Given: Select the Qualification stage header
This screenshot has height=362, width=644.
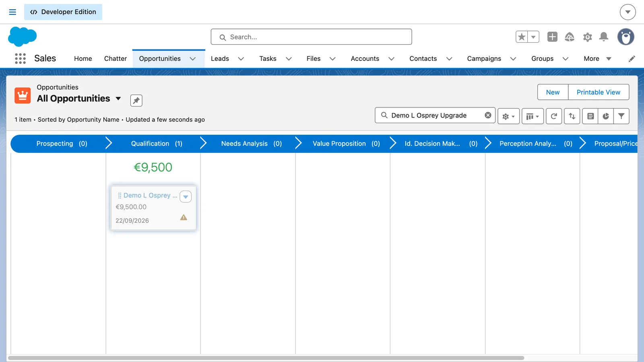Looking at the screenshot, I should coord(157,144).
